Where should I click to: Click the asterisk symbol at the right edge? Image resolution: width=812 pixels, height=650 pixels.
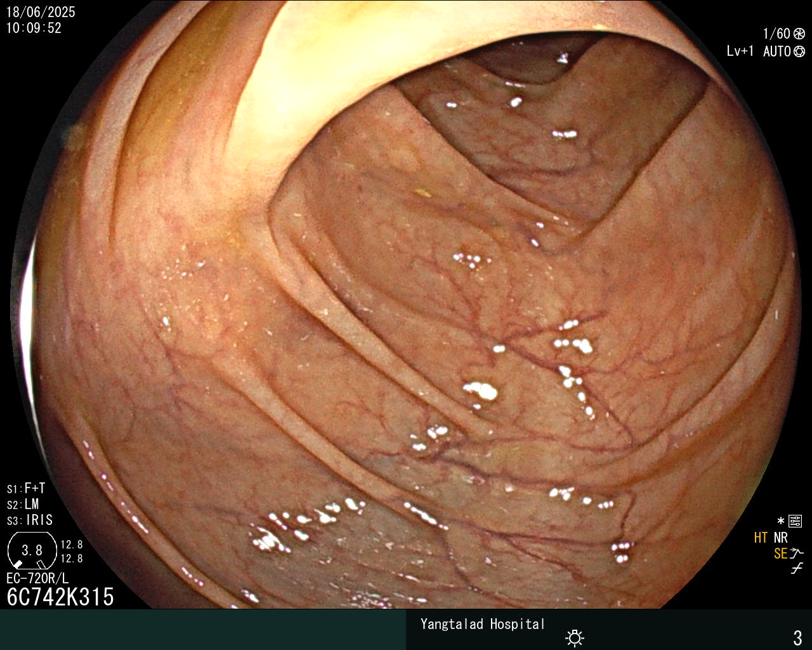[780, 522]
